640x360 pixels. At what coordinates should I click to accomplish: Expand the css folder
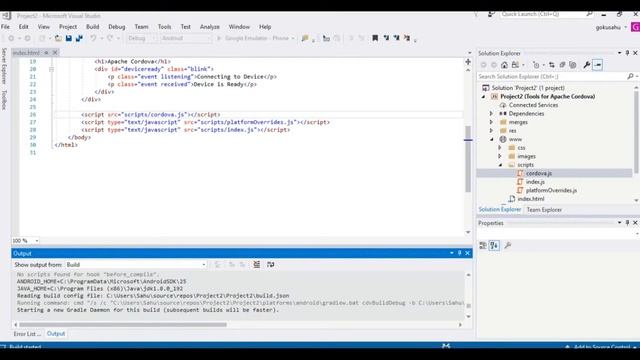tap(500, 148)
